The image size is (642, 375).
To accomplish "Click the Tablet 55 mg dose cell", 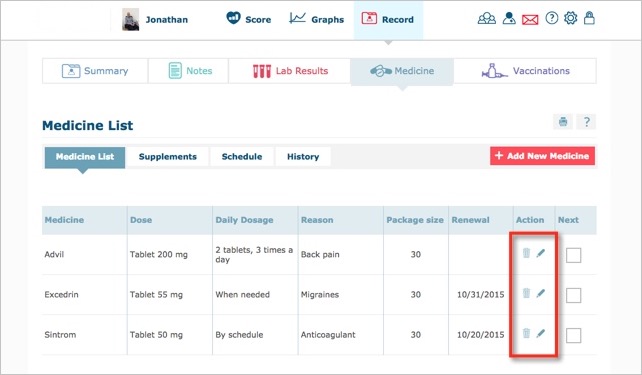I will tap(156, 294).
